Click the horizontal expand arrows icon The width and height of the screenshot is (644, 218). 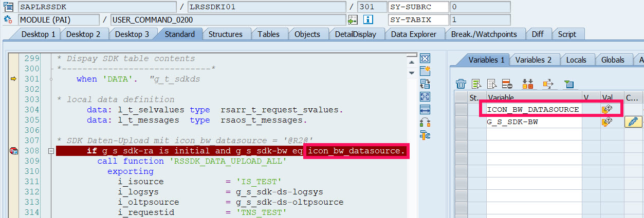point(425,109)
